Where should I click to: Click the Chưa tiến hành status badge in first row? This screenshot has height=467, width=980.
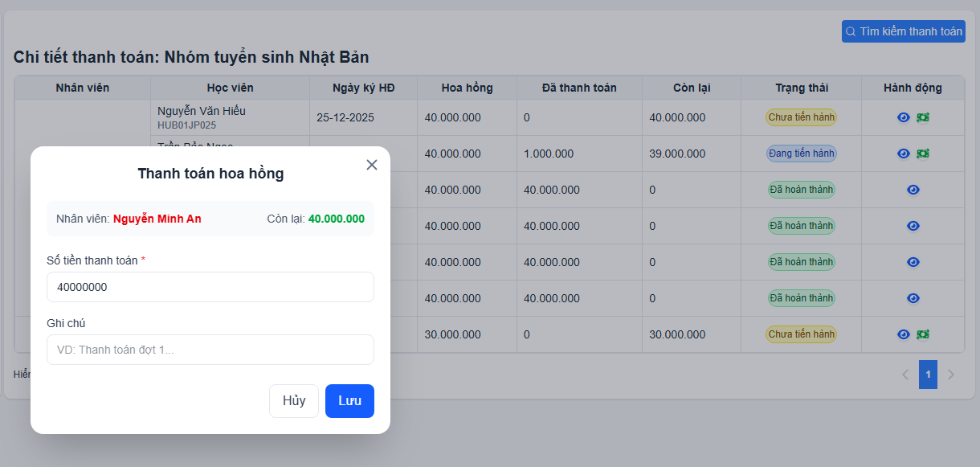[x=802, y=117]
